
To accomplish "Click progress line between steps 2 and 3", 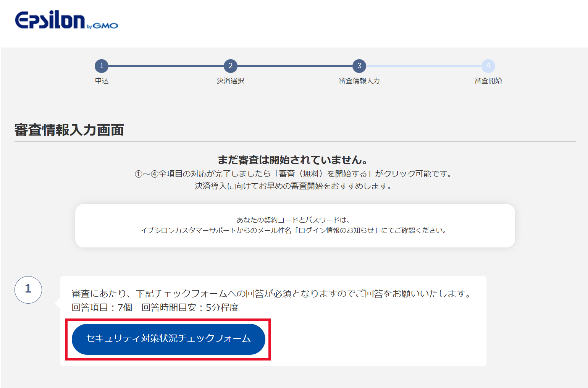I will pos(295,66).
